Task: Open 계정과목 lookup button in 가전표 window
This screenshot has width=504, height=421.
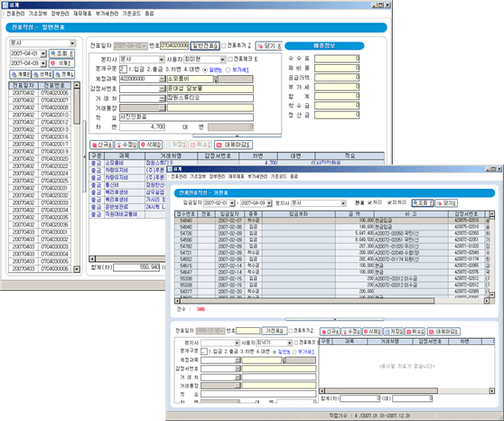Action: click(x=238, y=360)
